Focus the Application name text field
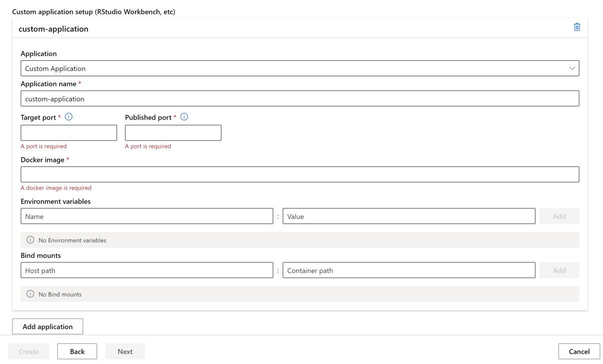 (299, 99)
